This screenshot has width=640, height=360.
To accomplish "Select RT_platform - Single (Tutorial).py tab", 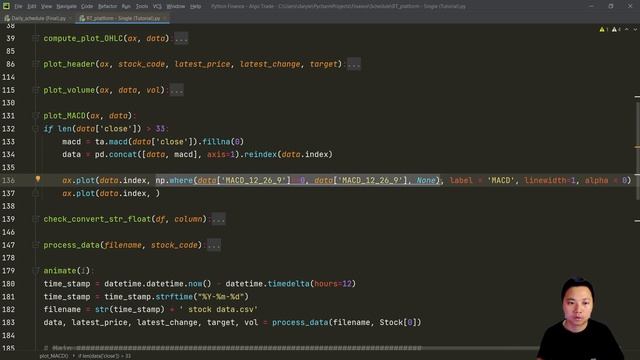I will (x=123, y=18).
